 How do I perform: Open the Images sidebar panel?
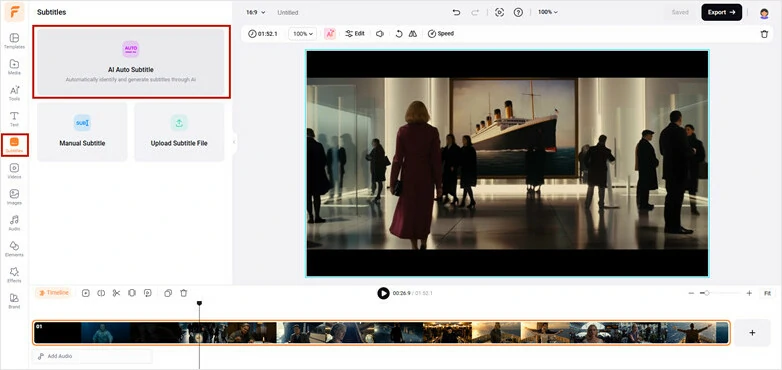tap(14, 196)
